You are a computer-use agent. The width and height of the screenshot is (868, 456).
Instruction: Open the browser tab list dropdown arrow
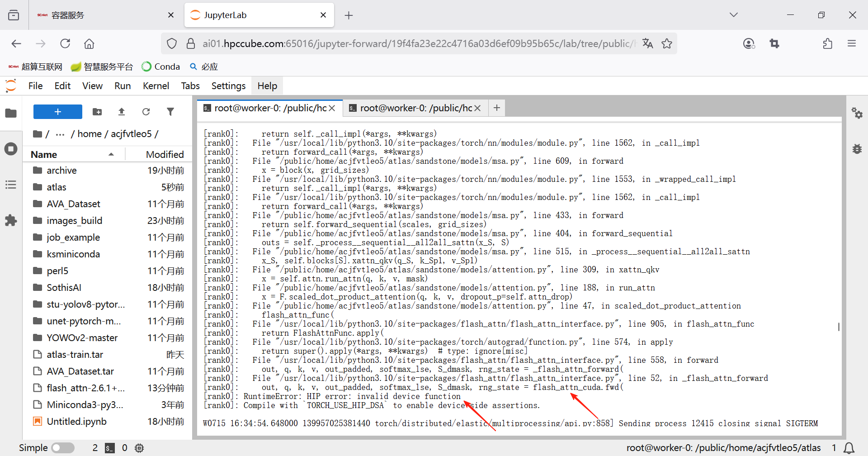click(734, 15)
